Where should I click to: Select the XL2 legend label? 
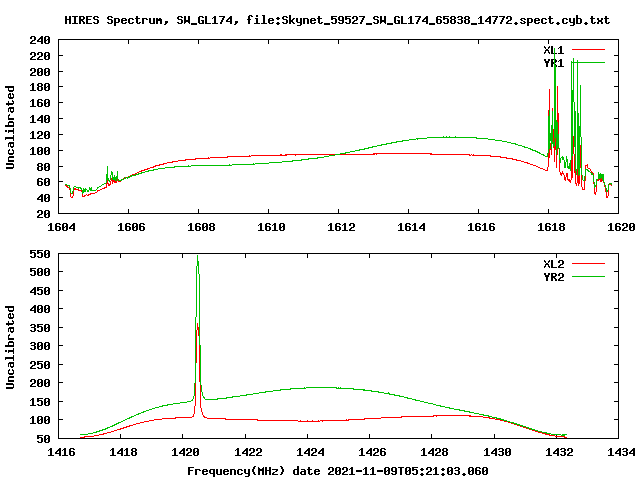(x=553, y=264)
